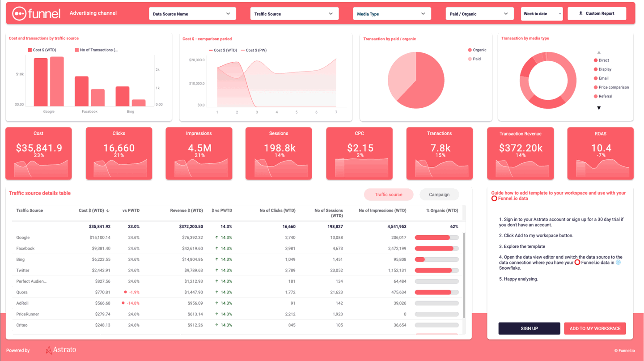The image size is (644, 361).
Task: Open the Media Type dropdown
Action: point(392,13)
